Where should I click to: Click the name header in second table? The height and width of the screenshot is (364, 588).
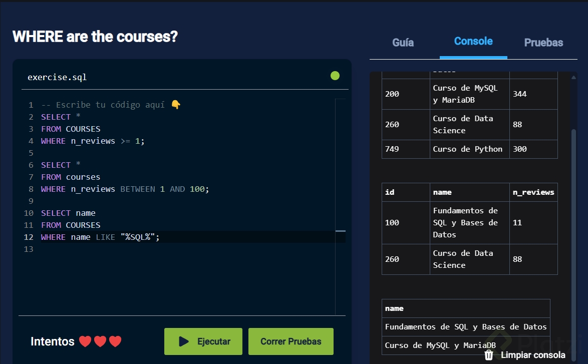[469, 192]
